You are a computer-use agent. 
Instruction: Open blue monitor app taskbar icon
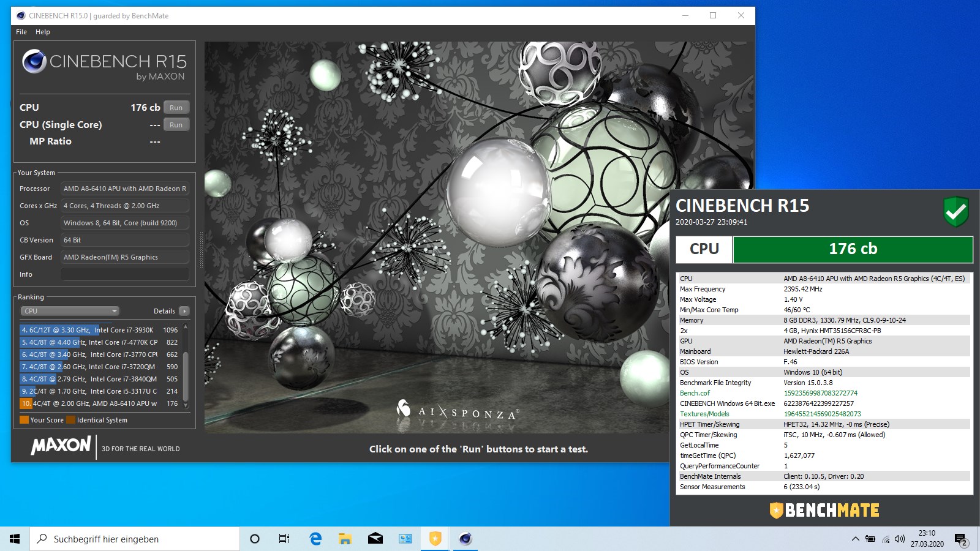(405, 539)
